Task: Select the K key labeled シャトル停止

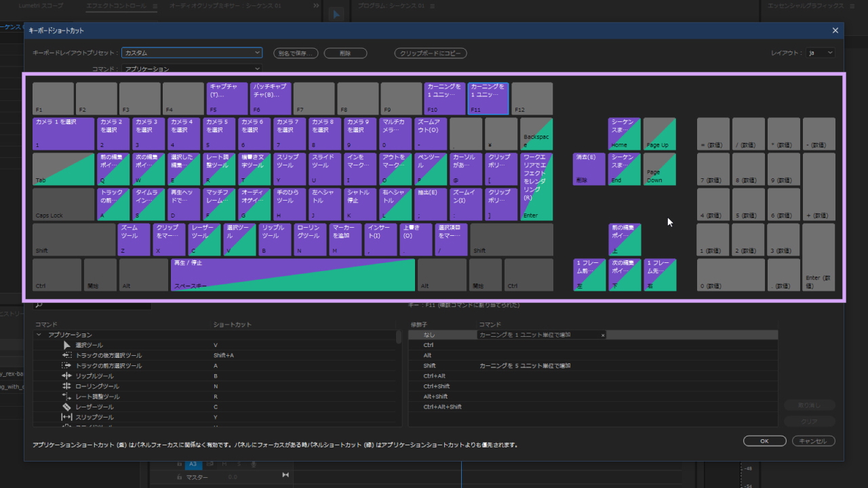Action: click(360, 205)
